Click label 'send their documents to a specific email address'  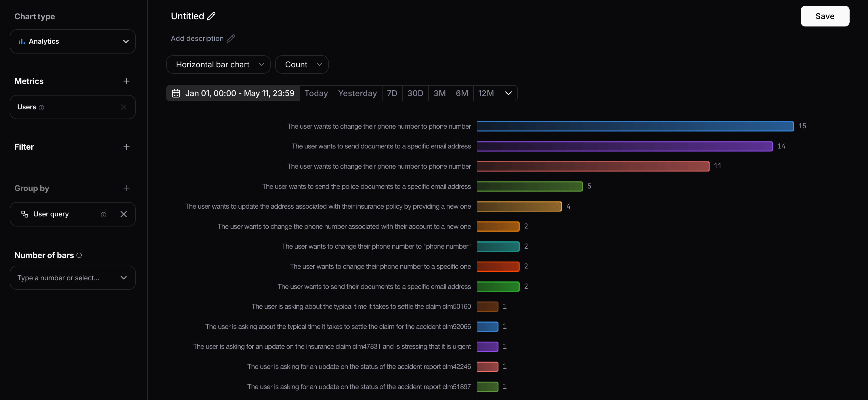[374, 287]
